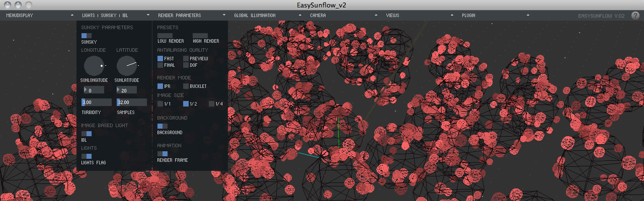Click the Image Based Light heading

click(105, 125)
